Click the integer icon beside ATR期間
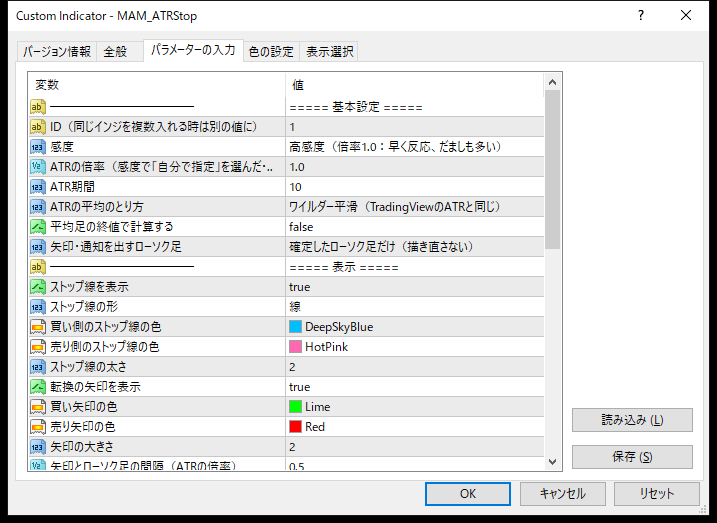The width and height of the screenshot is (717, 523). (x=38, y=187)
